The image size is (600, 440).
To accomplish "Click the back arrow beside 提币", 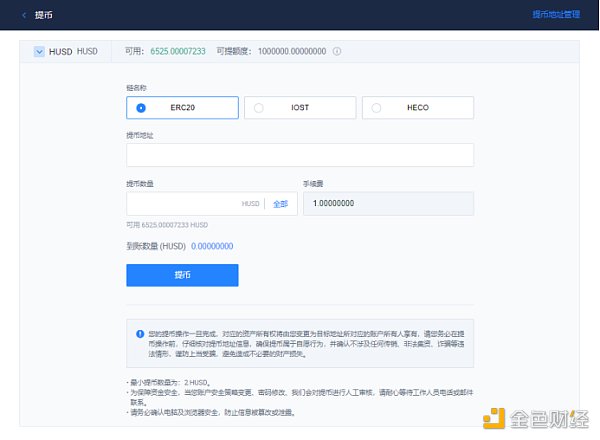I will pyautogui.click(x=24, y=15).
